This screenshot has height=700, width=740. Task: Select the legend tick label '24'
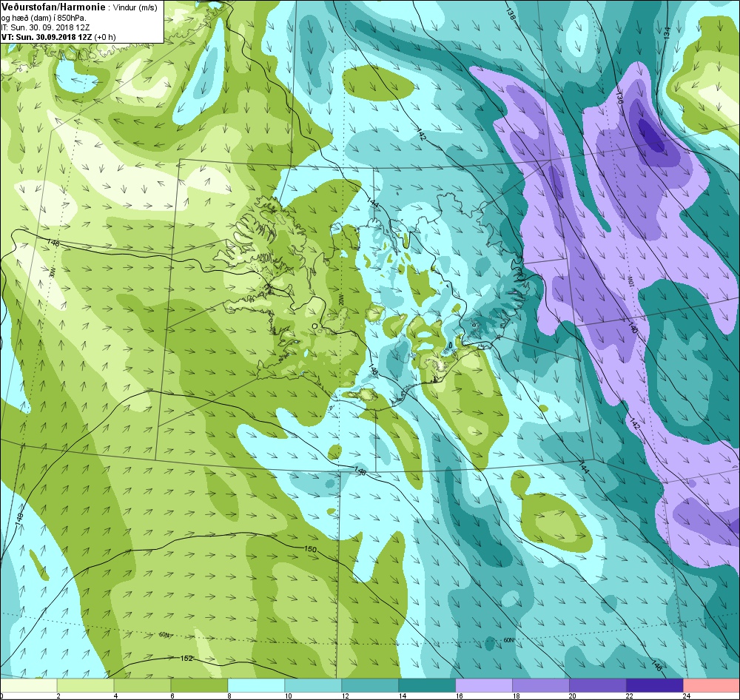click(687, 696)
